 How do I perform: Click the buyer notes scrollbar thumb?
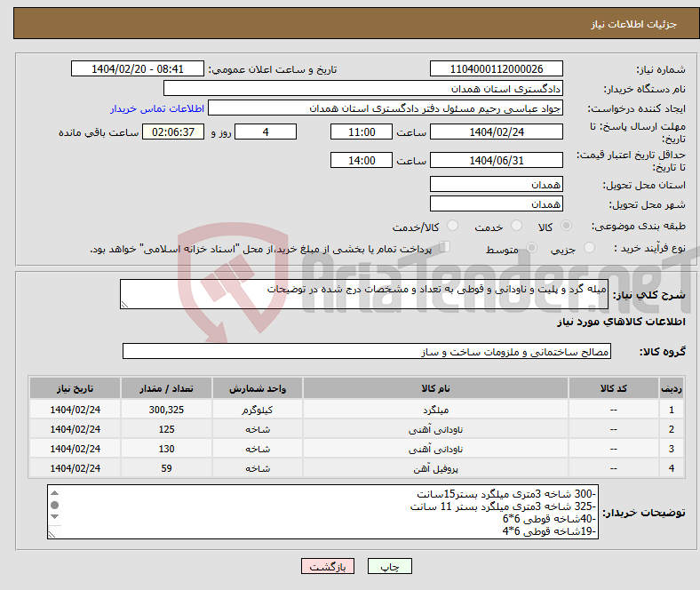point(54,505)
